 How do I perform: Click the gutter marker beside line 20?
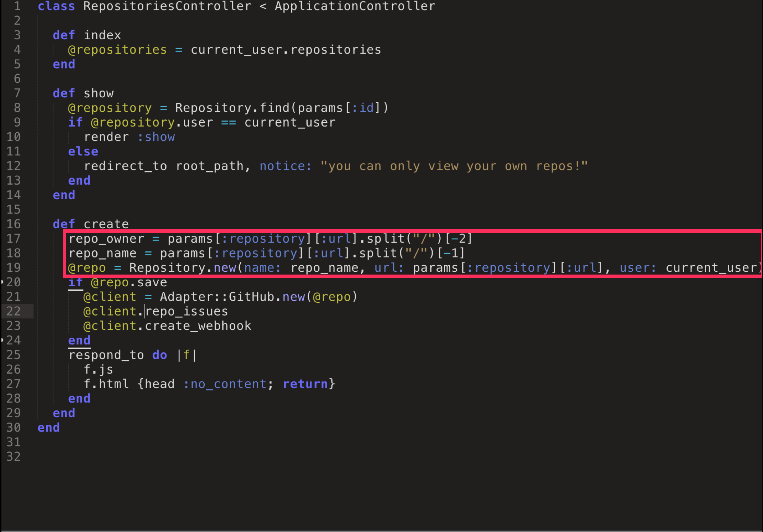[x=2, y=282]
